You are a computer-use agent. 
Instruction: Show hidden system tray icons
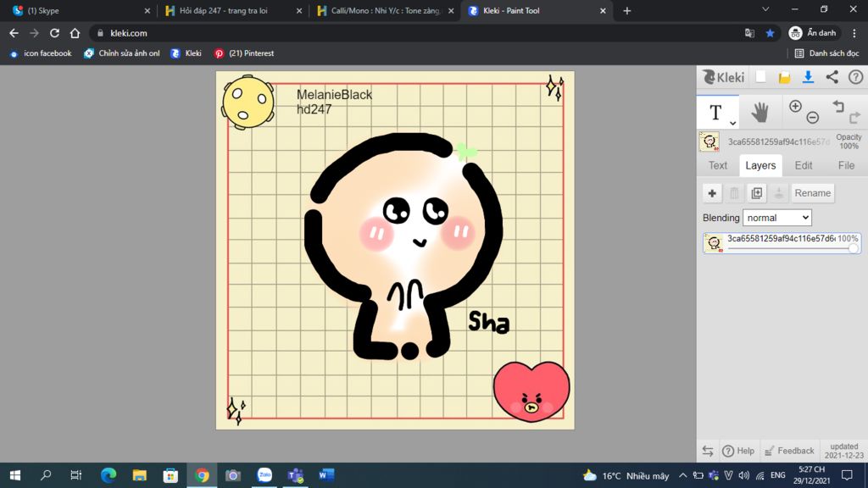coord(682,475)
